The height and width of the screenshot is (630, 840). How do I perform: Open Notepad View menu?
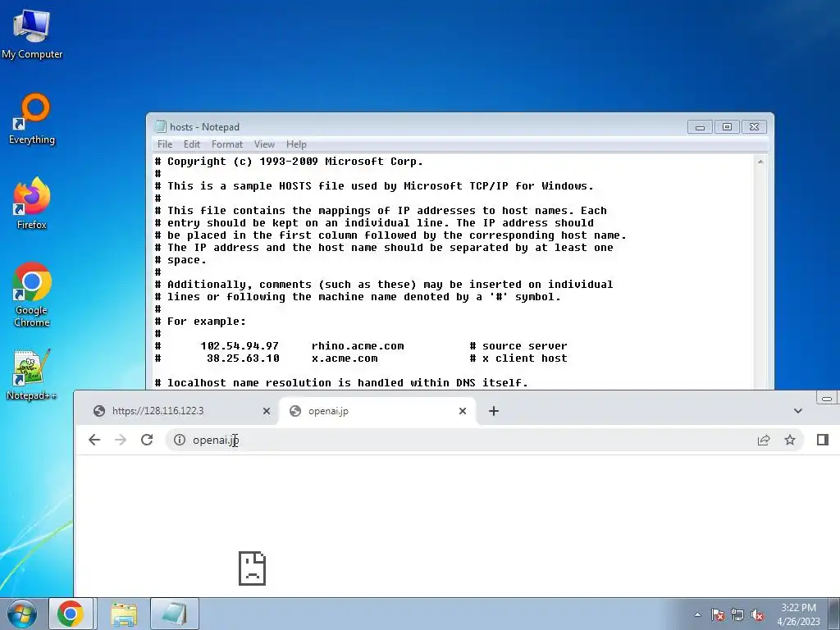265,144
